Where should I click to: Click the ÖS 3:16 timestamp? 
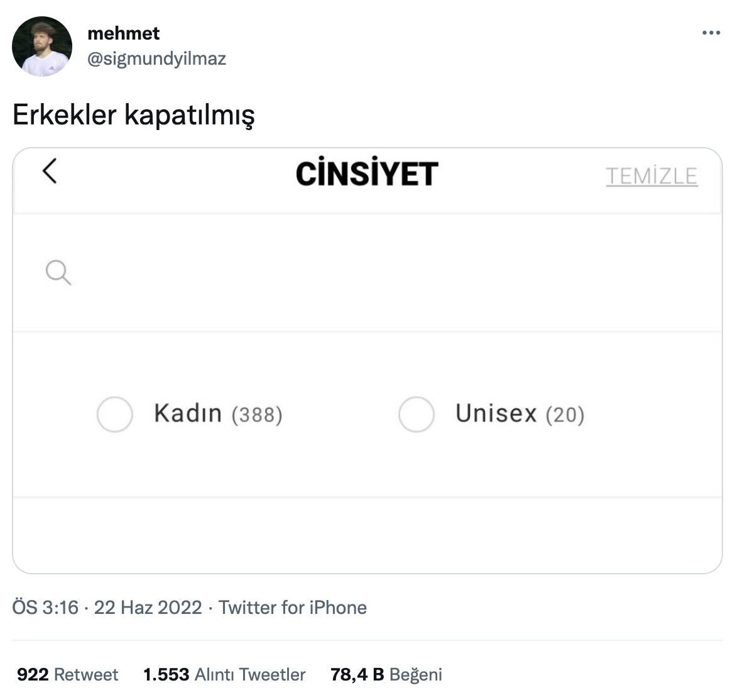click(45, 607)
